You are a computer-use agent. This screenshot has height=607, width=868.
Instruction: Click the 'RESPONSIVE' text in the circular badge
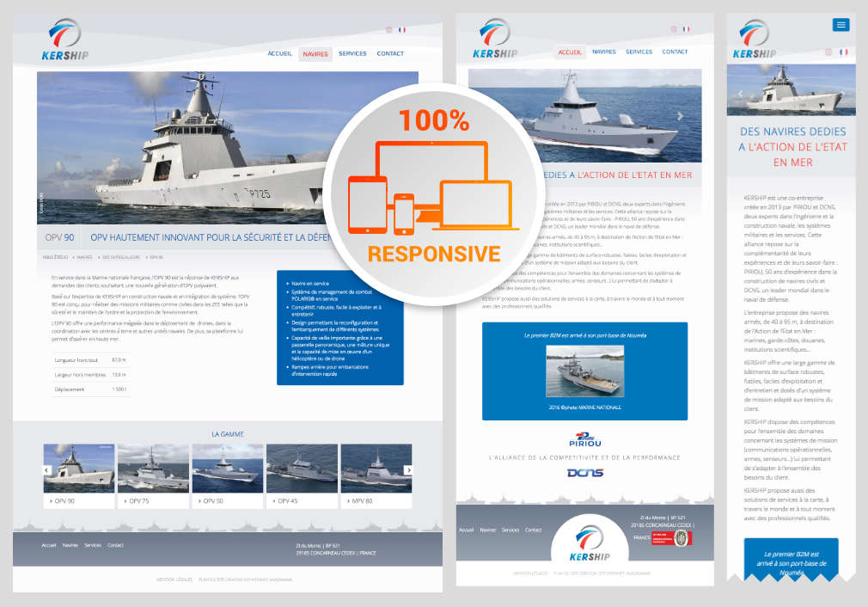434,254
